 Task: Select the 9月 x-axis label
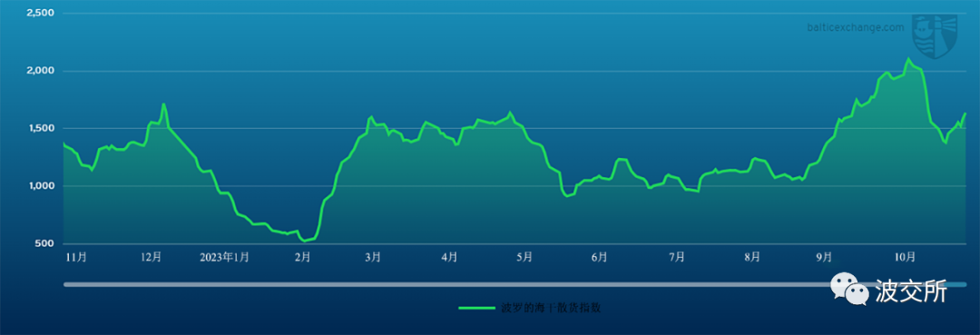825,257
